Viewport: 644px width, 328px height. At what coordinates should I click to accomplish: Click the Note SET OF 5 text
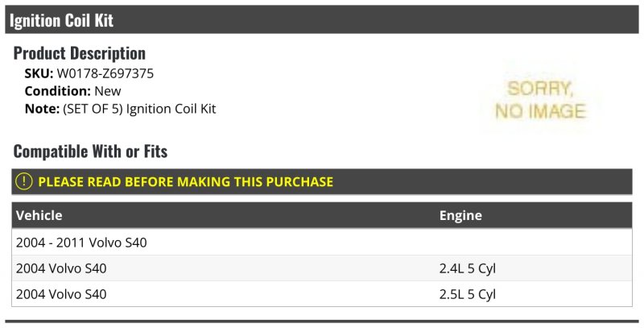(139, 109)
